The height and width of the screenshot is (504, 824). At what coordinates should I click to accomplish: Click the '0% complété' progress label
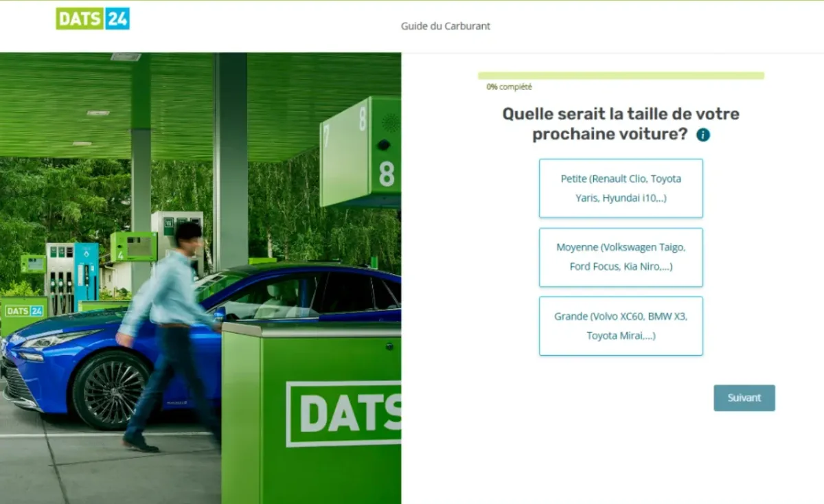click(510, 87)
